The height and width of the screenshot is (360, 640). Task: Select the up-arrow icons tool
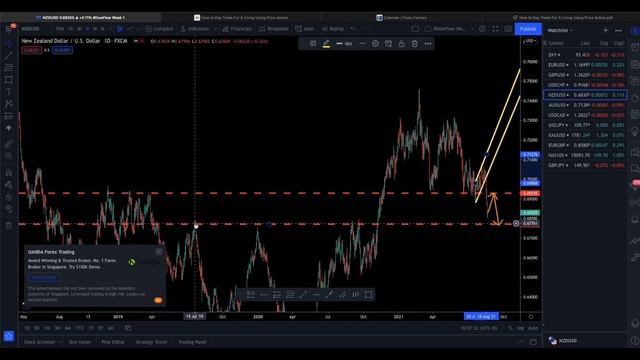pos(9,128)
